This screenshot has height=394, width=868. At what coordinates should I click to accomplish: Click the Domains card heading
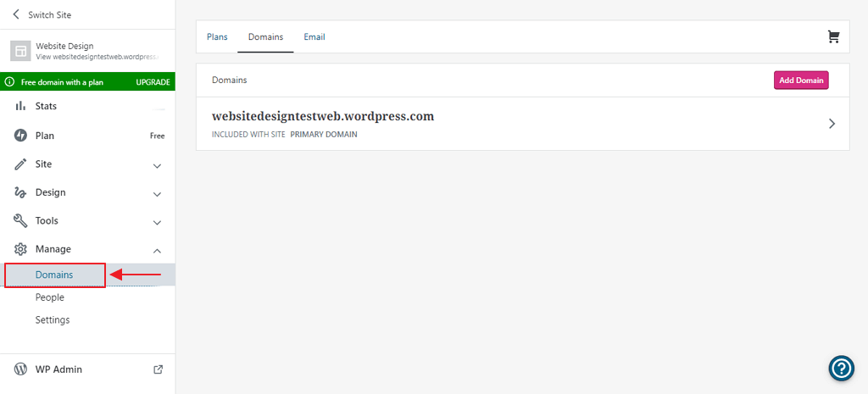pyautogui.click(x=229, y=80)
